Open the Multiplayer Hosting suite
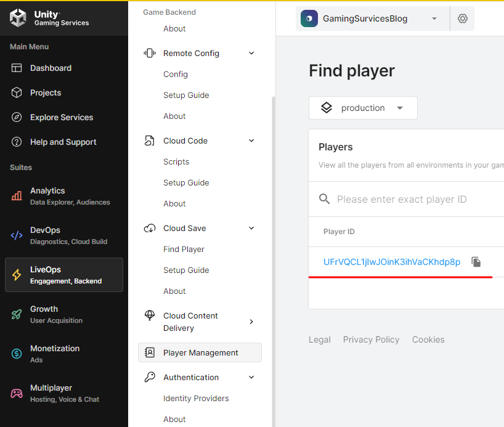Screen dimensions: 504x427 [x=64, y=394]
